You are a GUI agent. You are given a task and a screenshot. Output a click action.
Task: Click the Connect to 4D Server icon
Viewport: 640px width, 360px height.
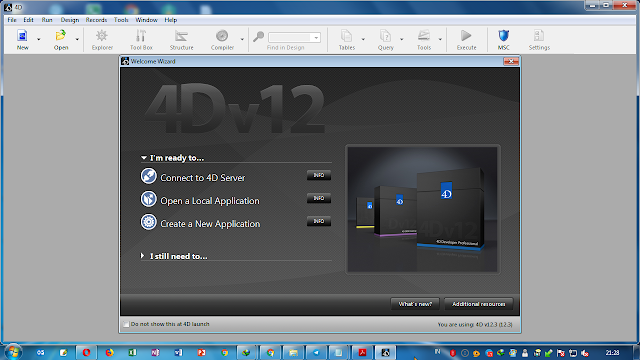(x=149, y=176)
